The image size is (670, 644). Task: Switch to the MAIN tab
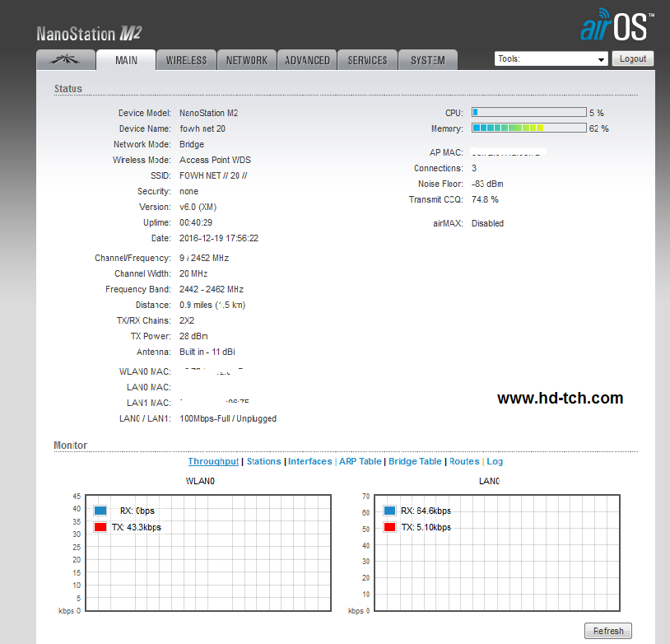tap(126, 60)
